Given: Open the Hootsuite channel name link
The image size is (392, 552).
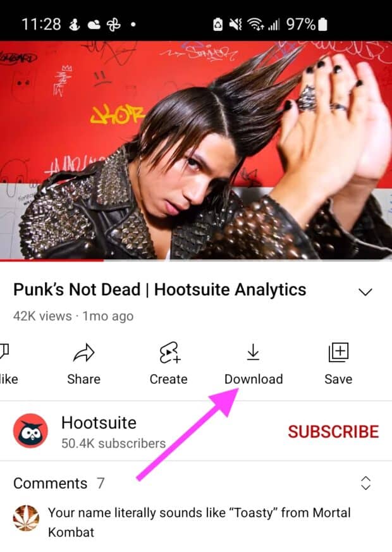Looking at the screenshot, I should [x=99, y=422].
